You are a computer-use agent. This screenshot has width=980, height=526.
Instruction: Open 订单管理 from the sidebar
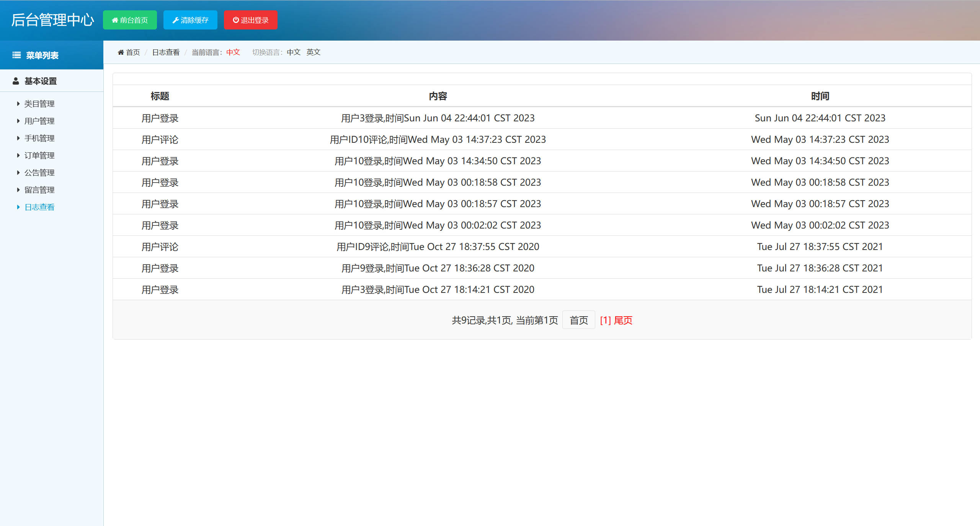tap(40, 155)
